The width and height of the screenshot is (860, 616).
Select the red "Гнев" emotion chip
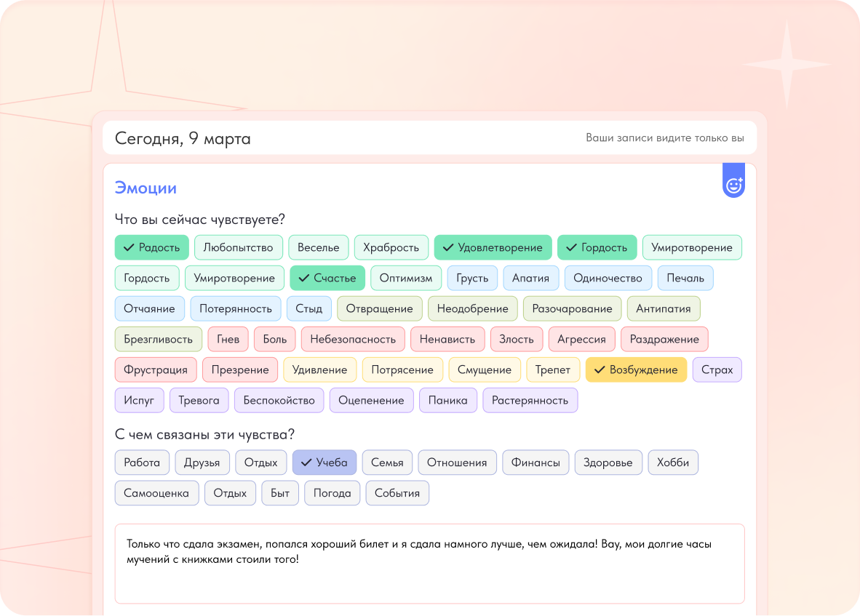point(228,339)
